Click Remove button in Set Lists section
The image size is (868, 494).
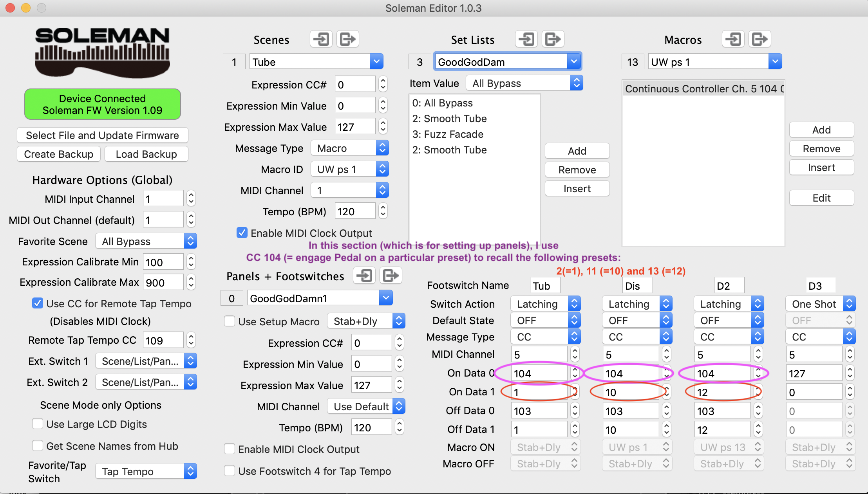click(577, 169)
